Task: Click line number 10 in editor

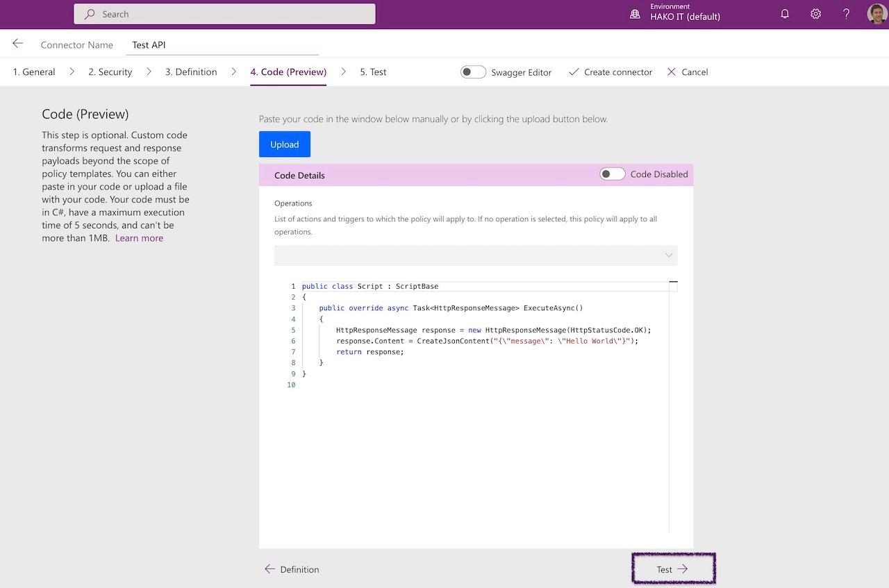Action: 290,385
